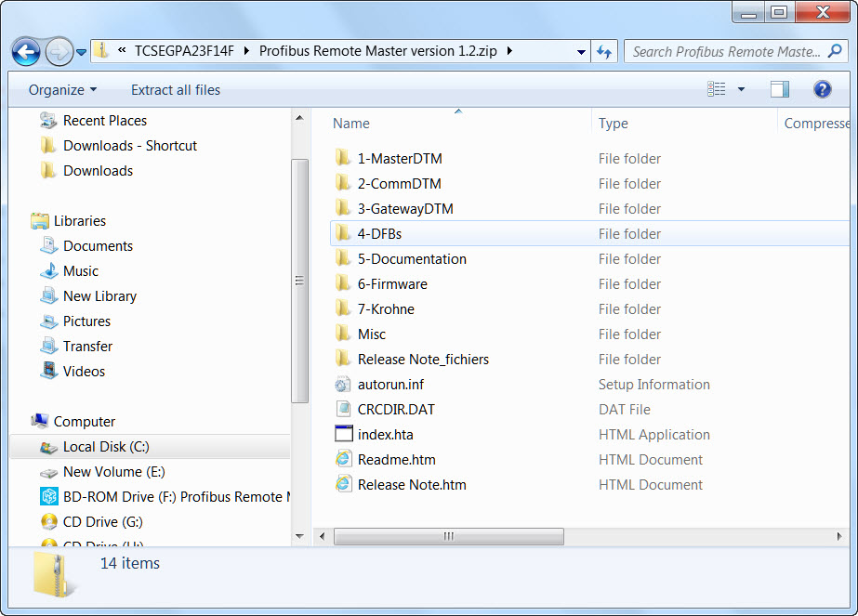The image size is (858, 616).
Task: Select BD-ROM Drive (F:) Profibus Remote
Action: point(165,497)
